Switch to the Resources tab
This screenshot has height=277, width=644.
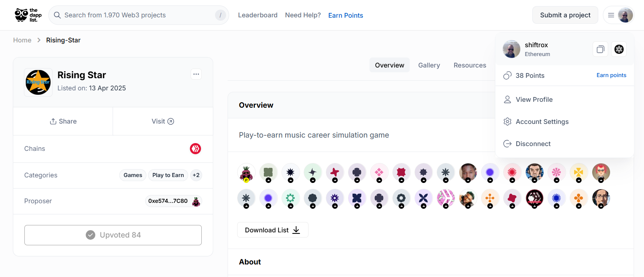point(470,65)
